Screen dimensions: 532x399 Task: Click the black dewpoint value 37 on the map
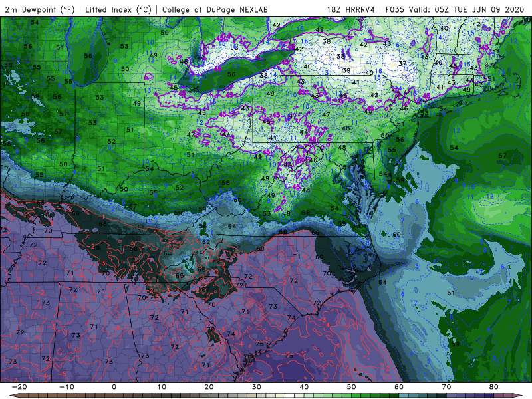click(402, 63)
